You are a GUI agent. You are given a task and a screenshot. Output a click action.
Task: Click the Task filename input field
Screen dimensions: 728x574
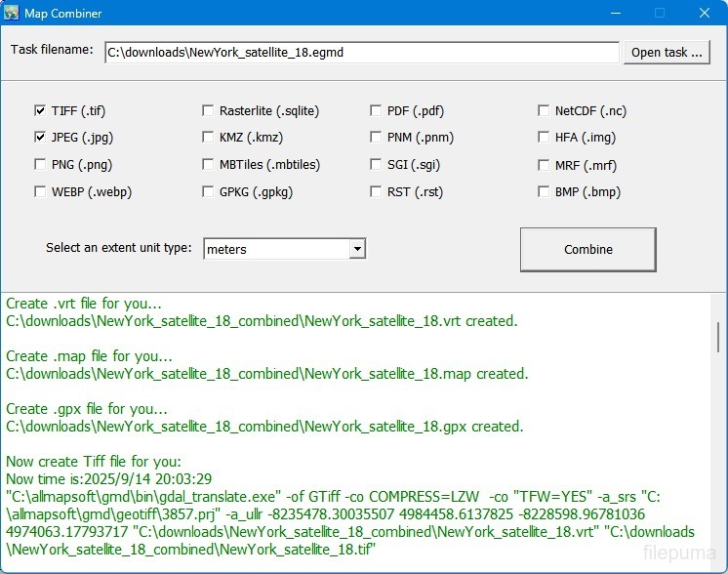(x=361, y=53)
